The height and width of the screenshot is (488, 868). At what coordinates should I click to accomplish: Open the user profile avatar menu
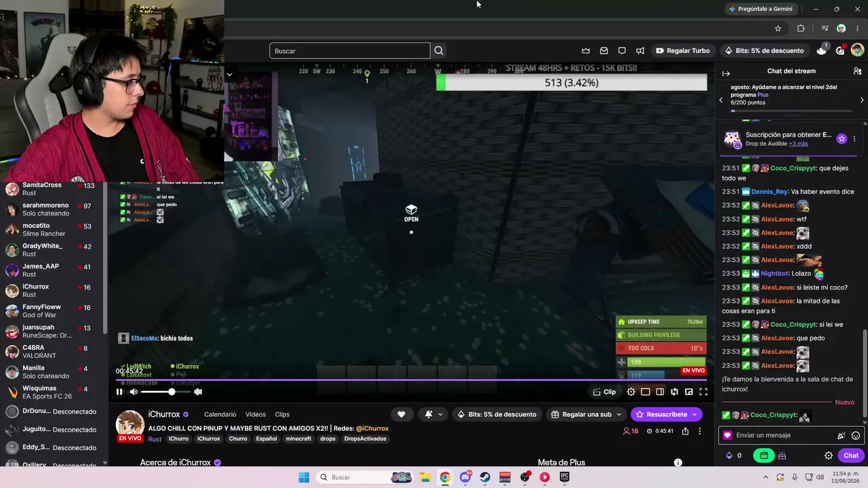857,50
